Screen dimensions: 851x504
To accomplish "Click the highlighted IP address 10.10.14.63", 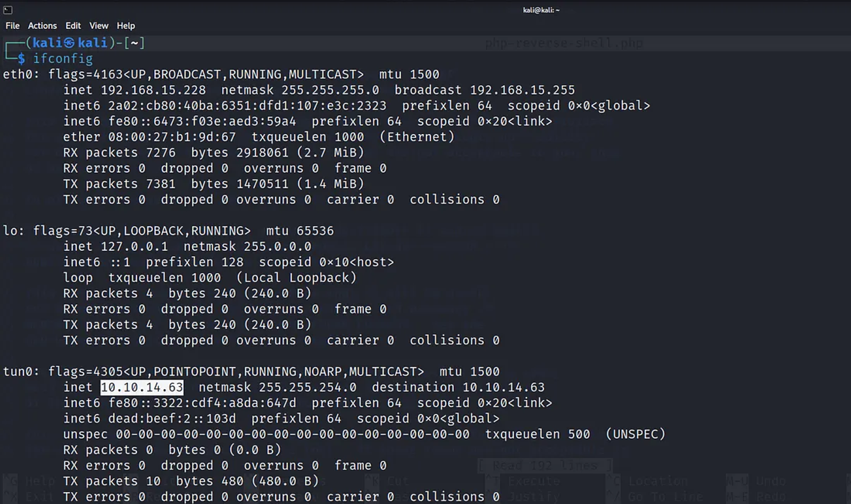I will point(142,387).
